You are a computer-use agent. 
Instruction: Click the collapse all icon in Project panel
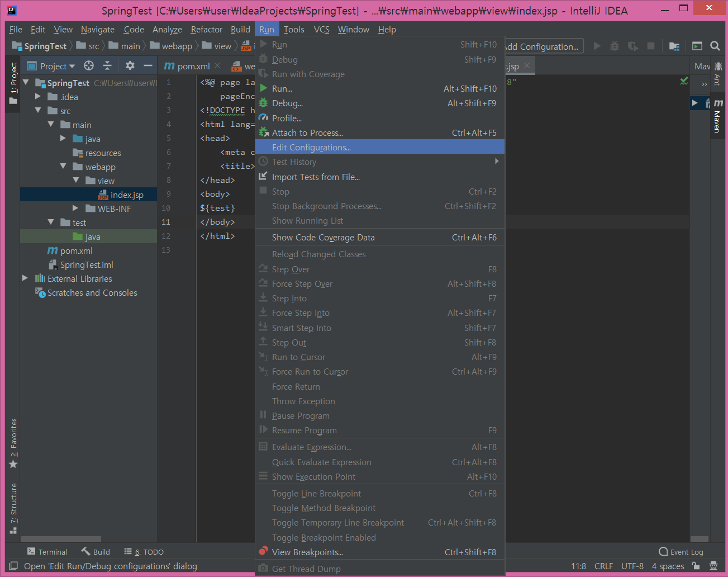(x=107, y=66)
